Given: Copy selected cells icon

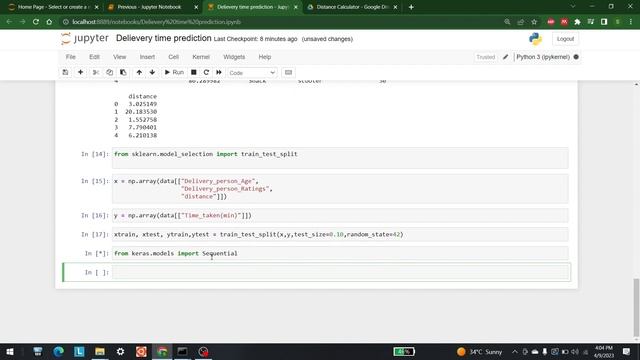Looking at the screenshot, I should 109,72.
